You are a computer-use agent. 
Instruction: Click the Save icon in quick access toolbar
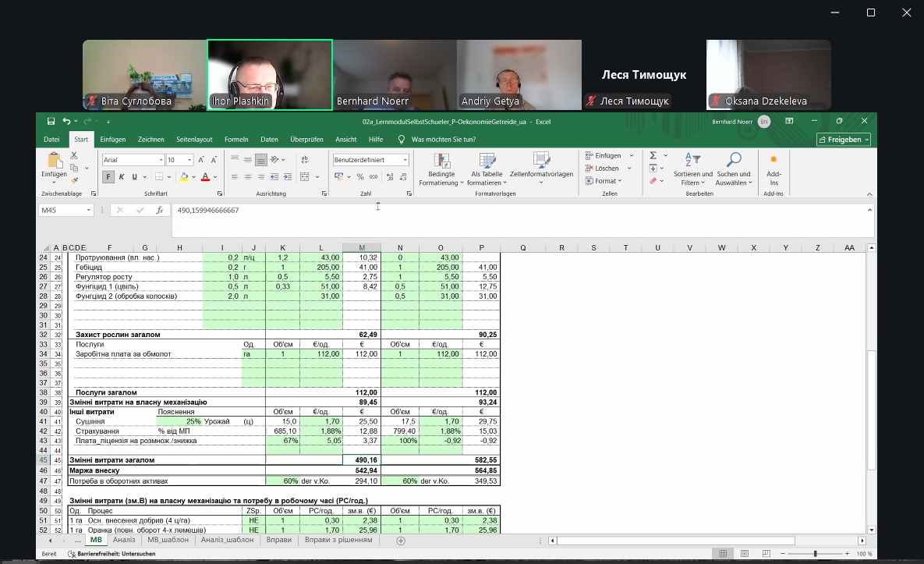[x=51, y=122]
